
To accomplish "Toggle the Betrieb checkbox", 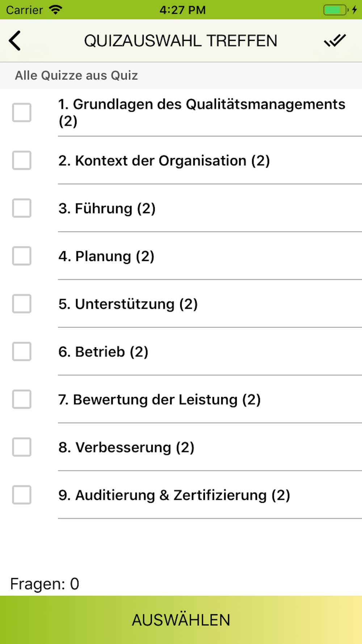I will [22, 352].
